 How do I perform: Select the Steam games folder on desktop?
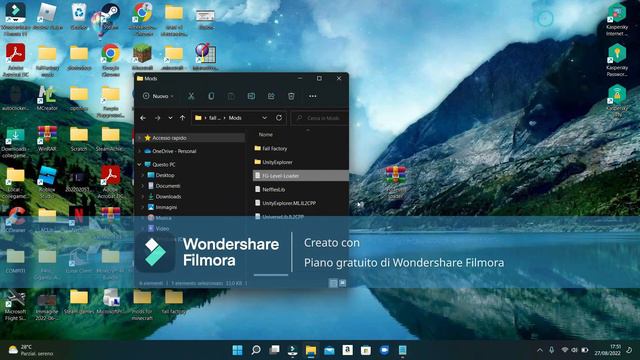(79, 302)
